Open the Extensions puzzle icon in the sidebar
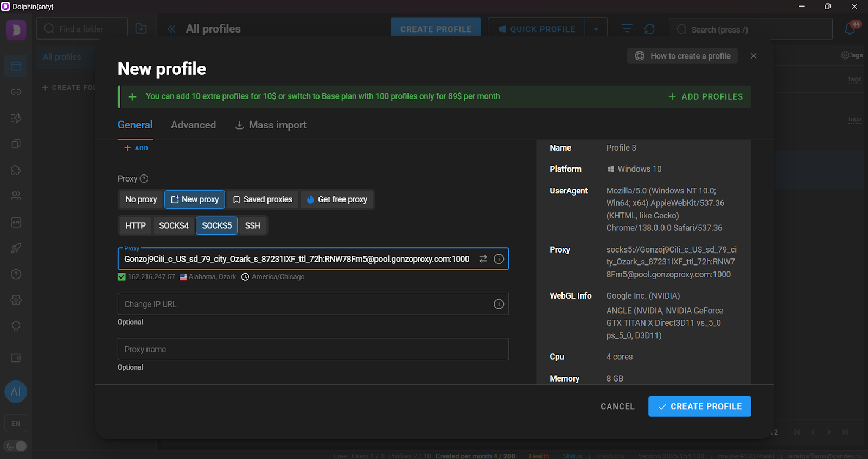Viewport: 868px width, 459px height. point(16,170)
